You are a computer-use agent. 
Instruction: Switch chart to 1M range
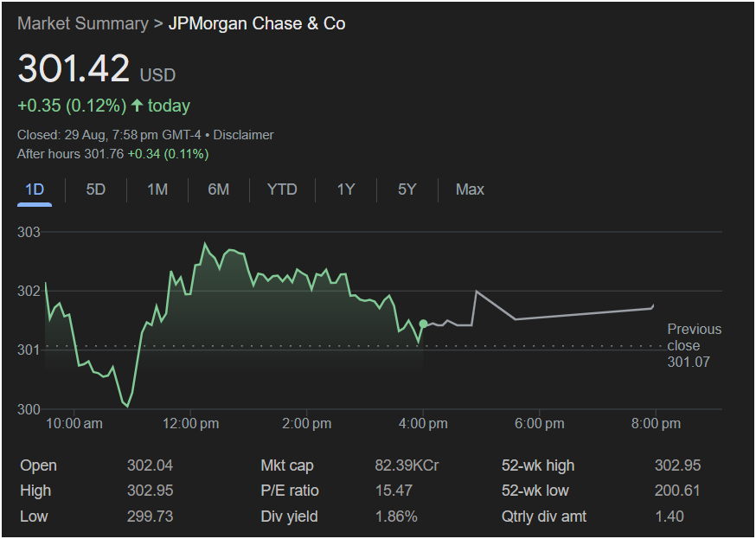pyautogui.click(x=157, y=189)
